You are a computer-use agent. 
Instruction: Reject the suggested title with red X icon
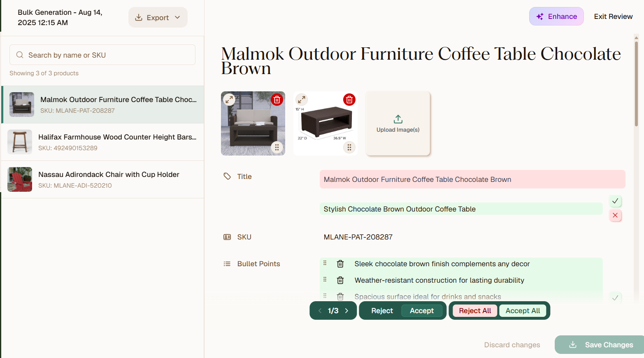coord(615,215)
